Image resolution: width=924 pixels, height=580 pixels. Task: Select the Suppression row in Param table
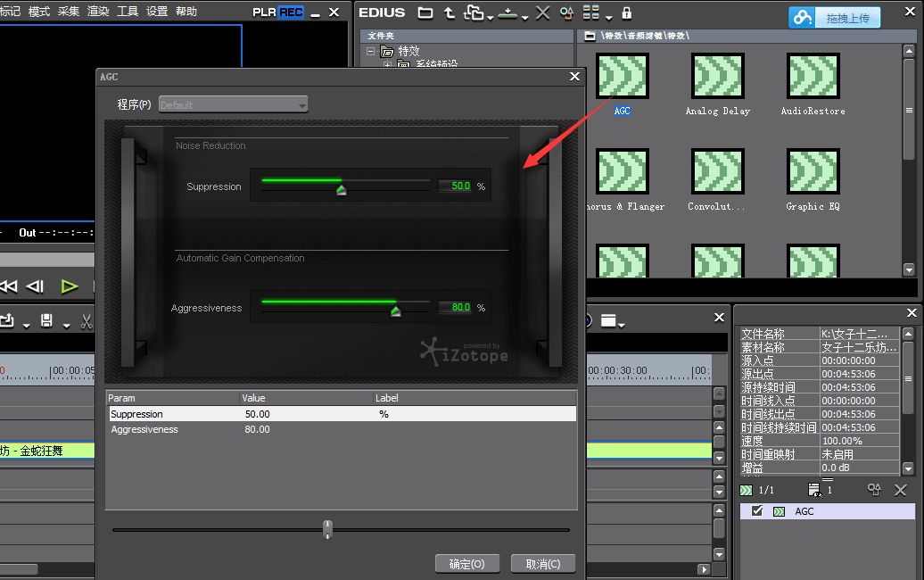[x=342, y=414]
